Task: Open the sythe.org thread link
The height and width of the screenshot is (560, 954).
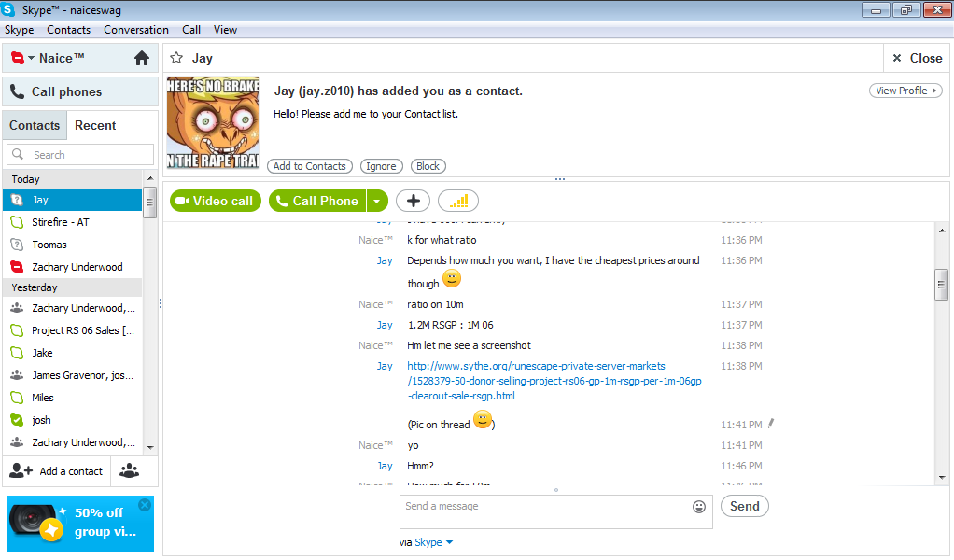Action: [x=554, y=381]
